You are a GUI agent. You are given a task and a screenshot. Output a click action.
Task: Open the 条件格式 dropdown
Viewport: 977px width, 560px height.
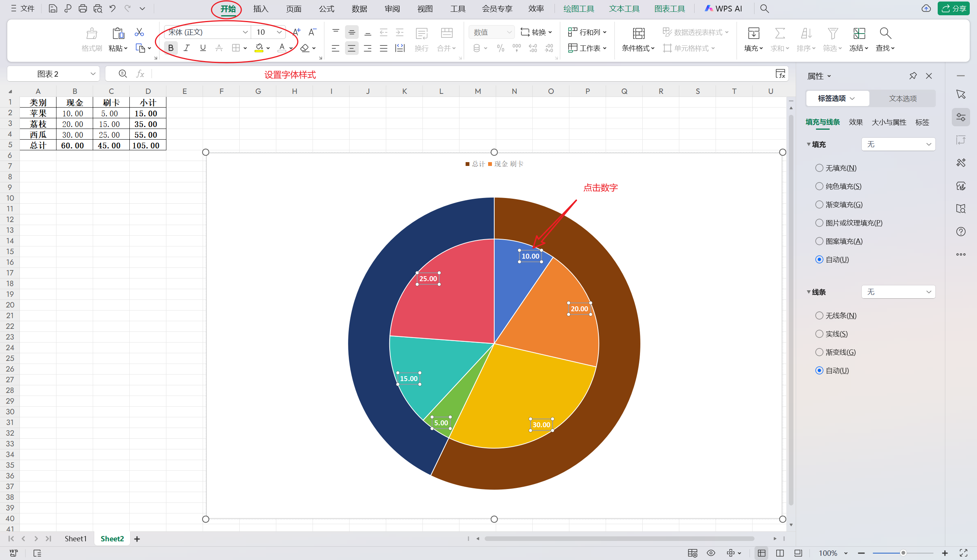pyautogui.click(x=638, y=48)
